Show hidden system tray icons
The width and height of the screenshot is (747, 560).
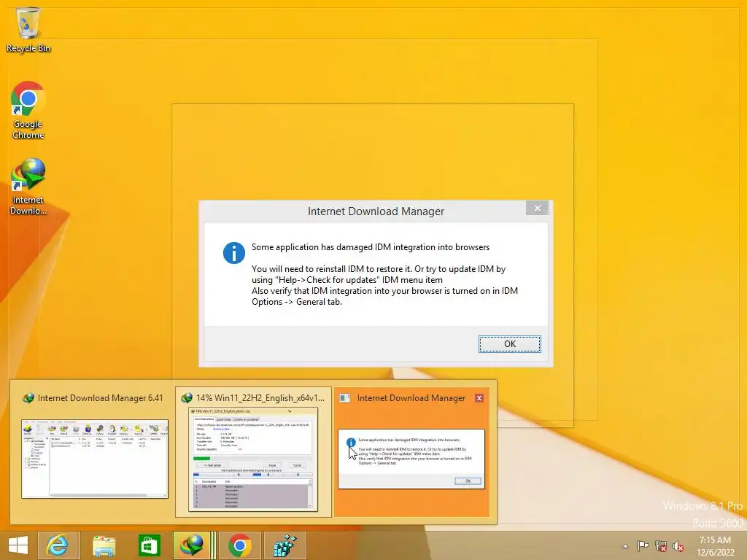(625, 546)
